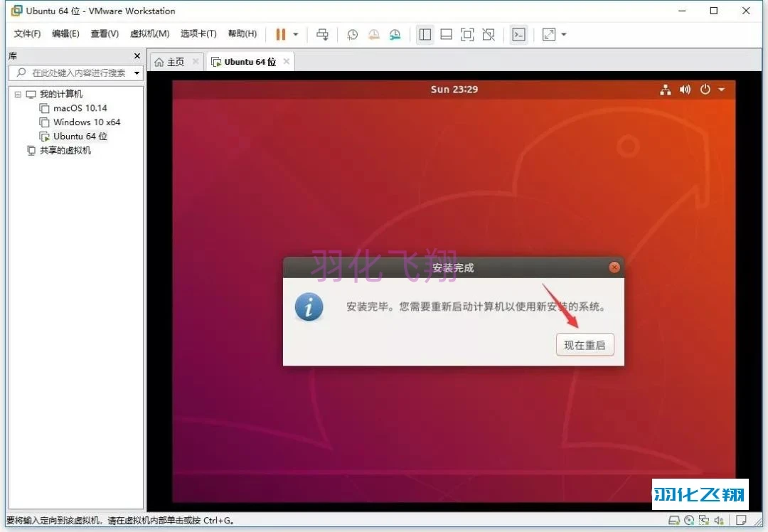The width and height of the screenshot is (768, 532).
Task: Click the 安装完毕 message text
Action: click(x=476, y=307)
